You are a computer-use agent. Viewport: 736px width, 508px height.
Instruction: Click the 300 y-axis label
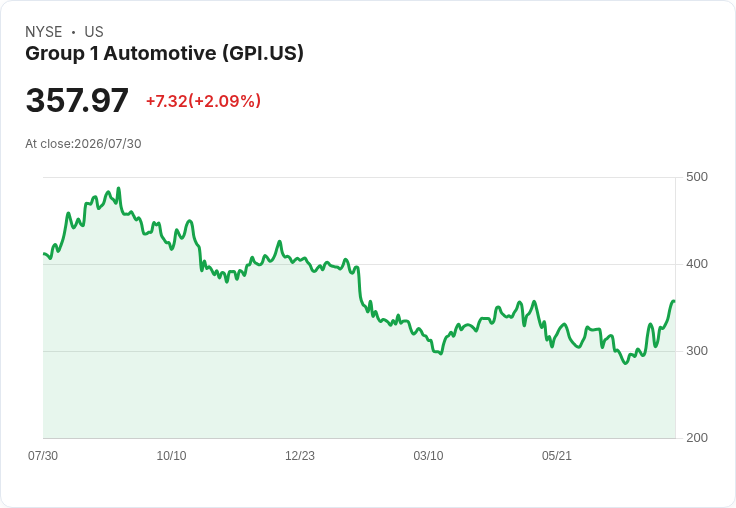tap(697, 351)
